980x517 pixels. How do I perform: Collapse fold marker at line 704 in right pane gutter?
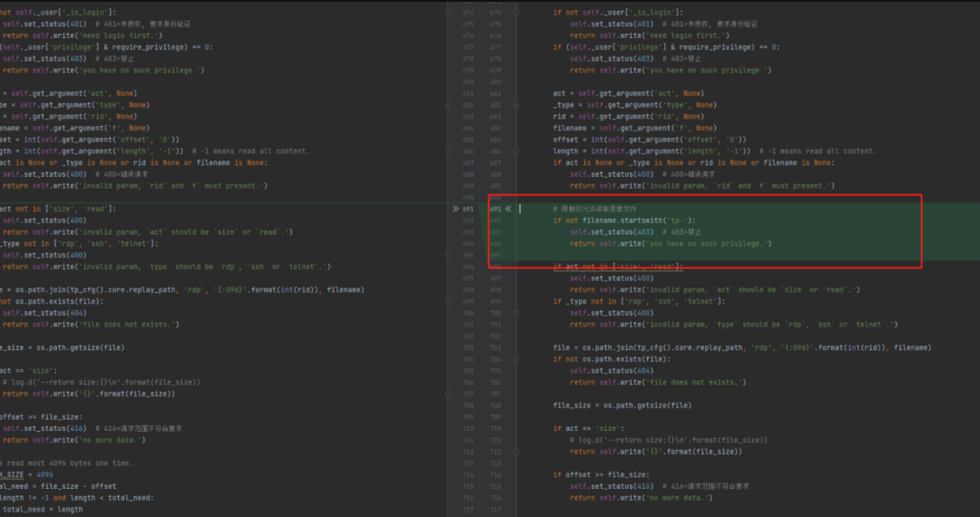coord(516,359)
